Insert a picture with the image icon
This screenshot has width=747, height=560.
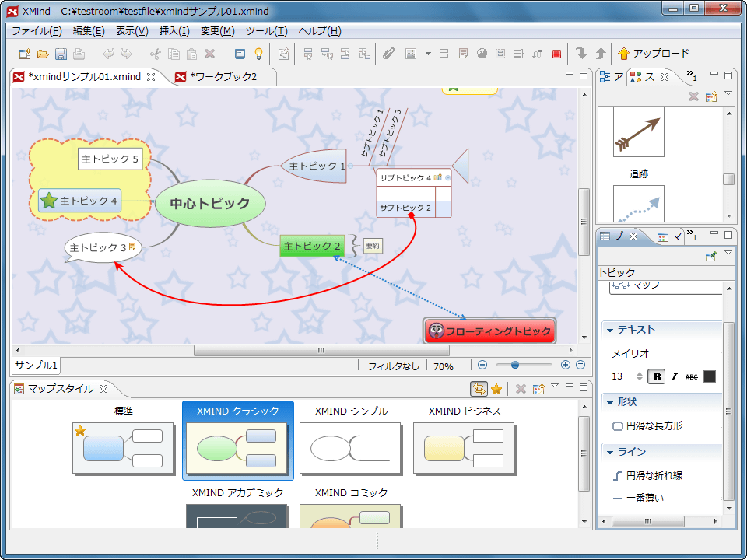tap(411, 54)
